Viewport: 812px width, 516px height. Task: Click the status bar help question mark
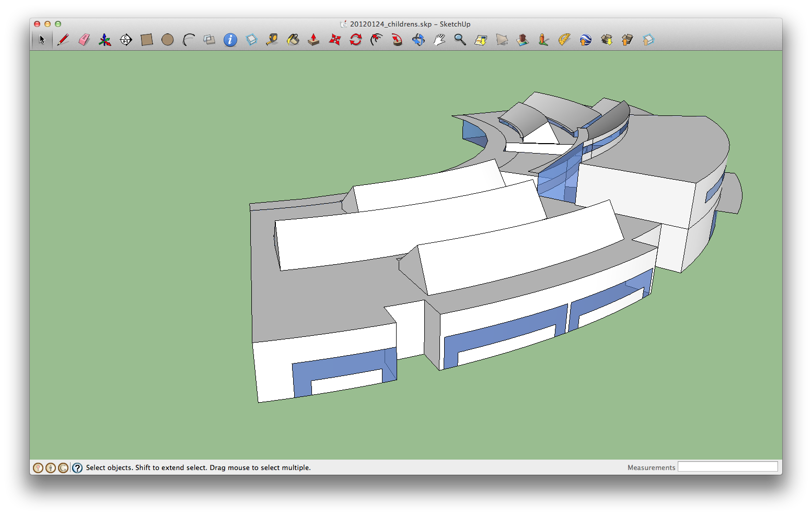point(77,467)
